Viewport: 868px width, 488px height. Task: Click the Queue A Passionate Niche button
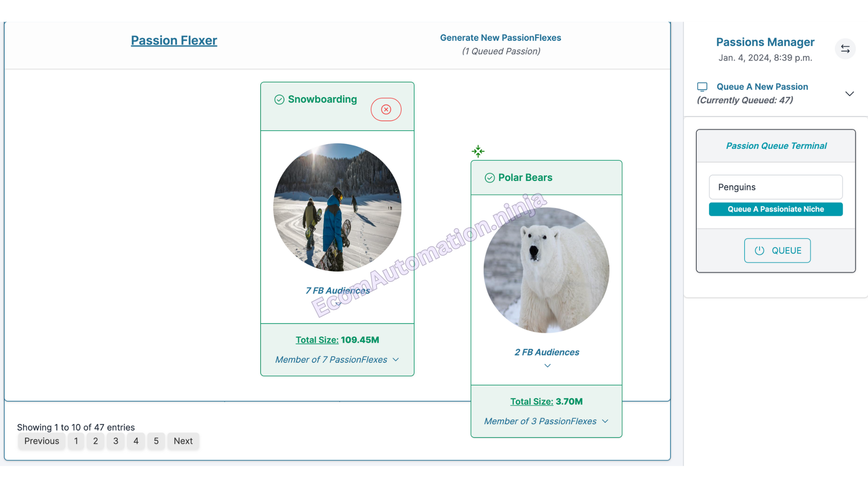(x=776, y=209)
